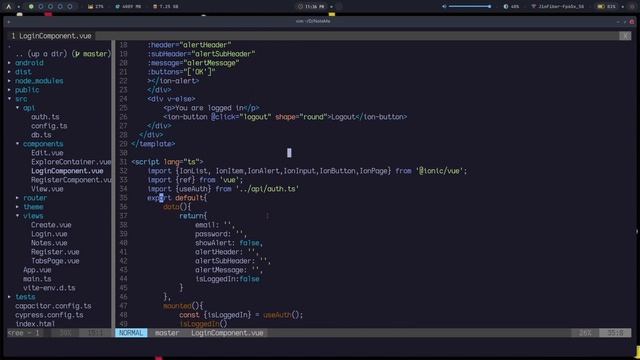This screenshot has height=360, width=640.
Task: Select the LoginComponent.vue buffer tab
Action: [x=51, y=36]
